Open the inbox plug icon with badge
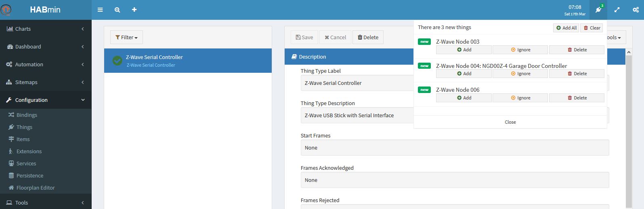The width and height of the screenshot is (644, 209). 598,10
